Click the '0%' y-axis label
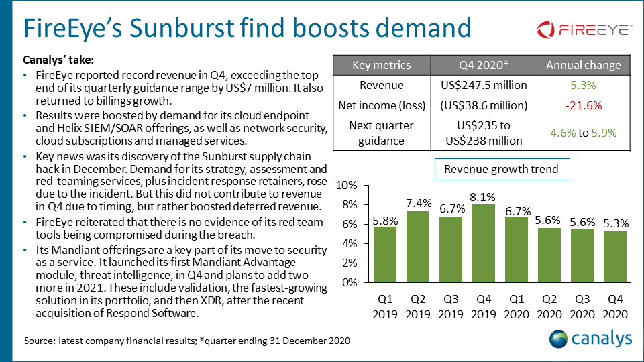This screenshot has width=644, height=362. click(x=350, y=282)
